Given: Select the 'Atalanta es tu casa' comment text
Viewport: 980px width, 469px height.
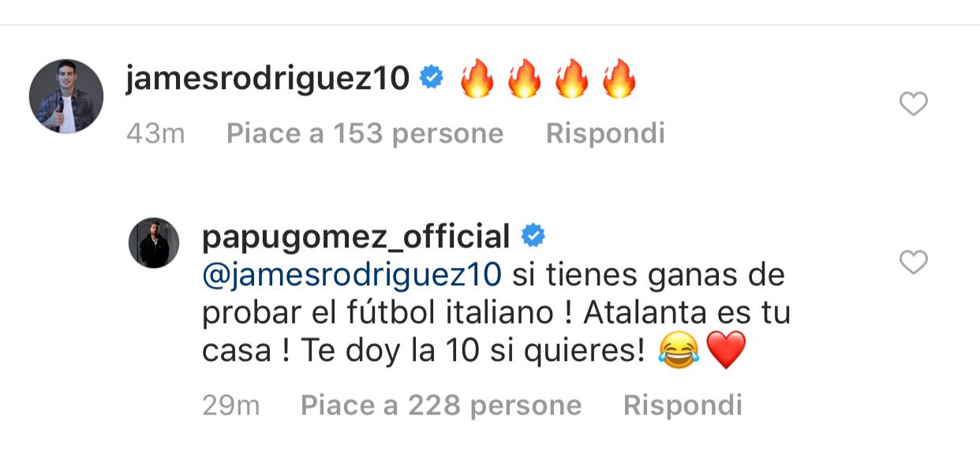Looking at the screenshot, I should coord(496,313).
